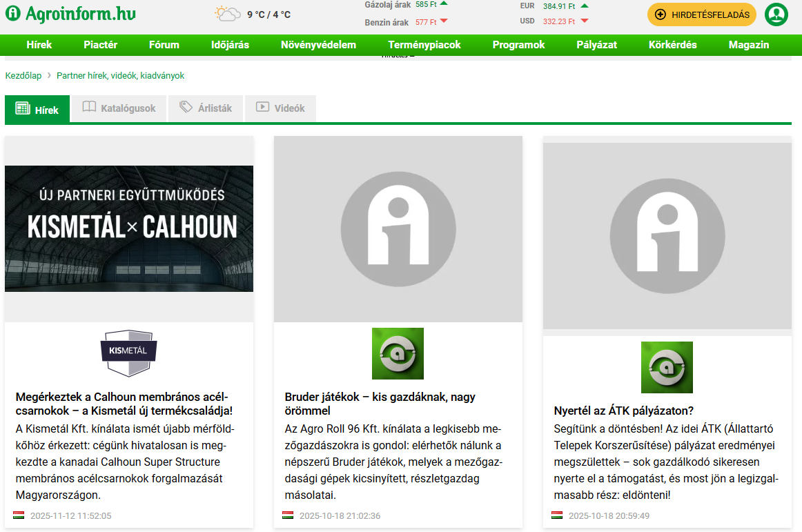802x532 pixels.
Task: Open the Terménypiacok menu
Action: pyautogui.click(x=424, y=45)
